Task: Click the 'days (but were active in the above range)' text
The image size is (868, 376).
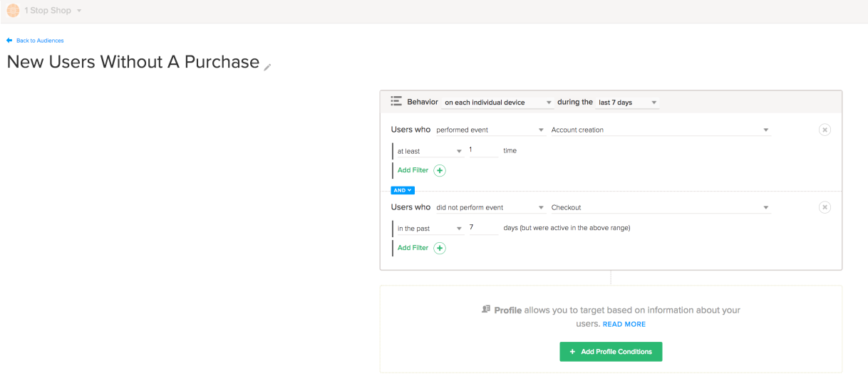Action: point(567,228)
